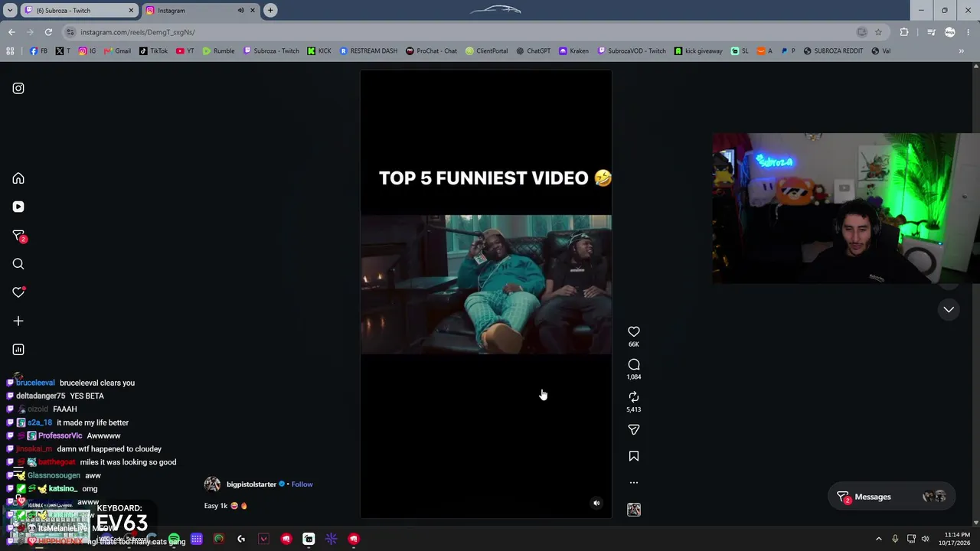Create a new post with plus icon
Image resolution: width=980 pixels, height=551 pixels.
coord(18,321)
